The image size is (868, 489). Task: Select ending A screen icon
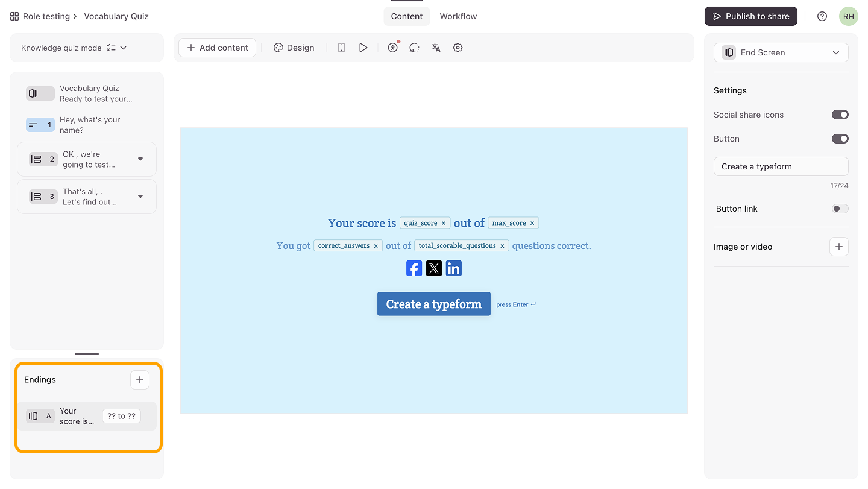click(40, 416)
